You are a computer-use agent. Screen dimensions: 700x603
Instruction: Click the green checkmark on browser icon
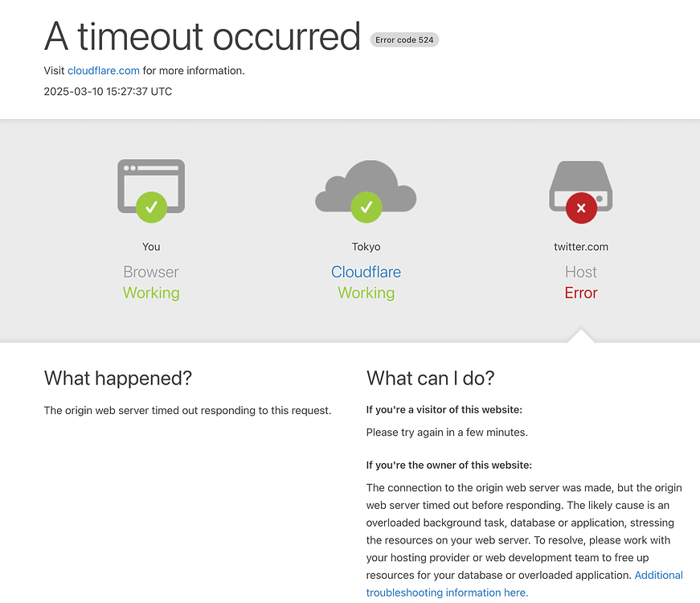(151, 207)
